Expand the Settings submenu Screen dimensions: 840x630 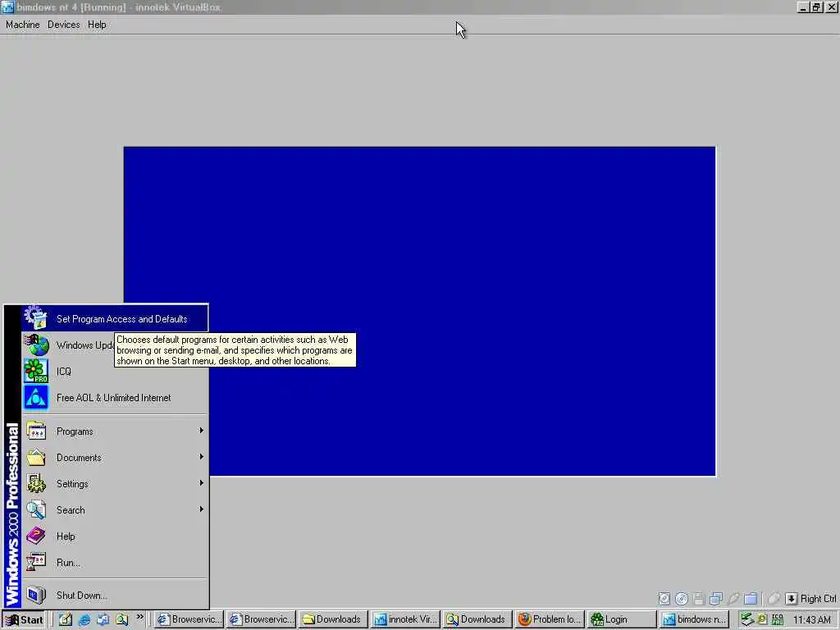(x=115, y=484)
